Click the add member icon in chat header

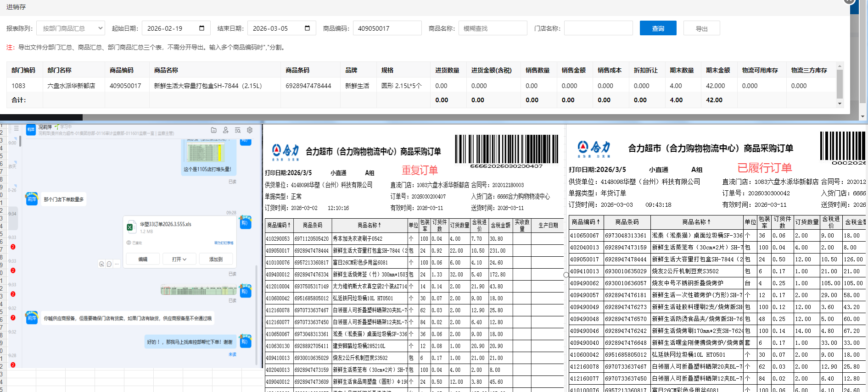225,130
